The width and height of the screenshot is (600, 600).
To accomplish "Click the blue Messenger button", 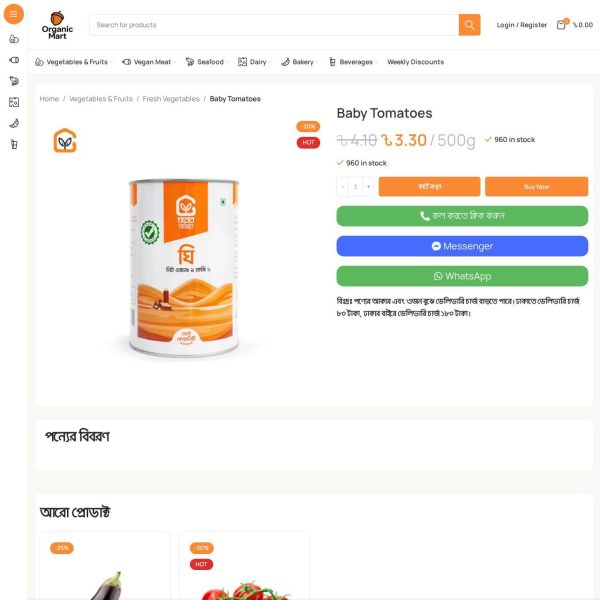I will pyautogui.click(x=462, y=246).
